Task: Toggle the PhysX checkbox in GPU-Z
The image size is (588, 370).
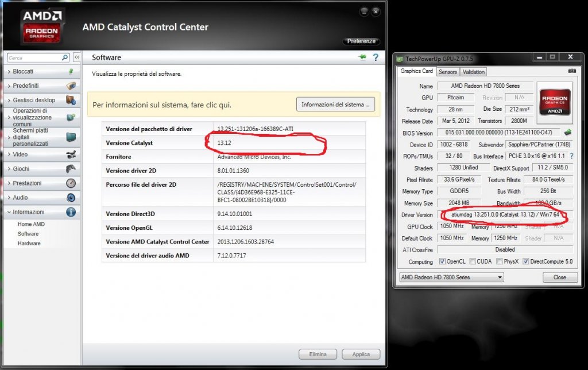Action: pos(500,261)
